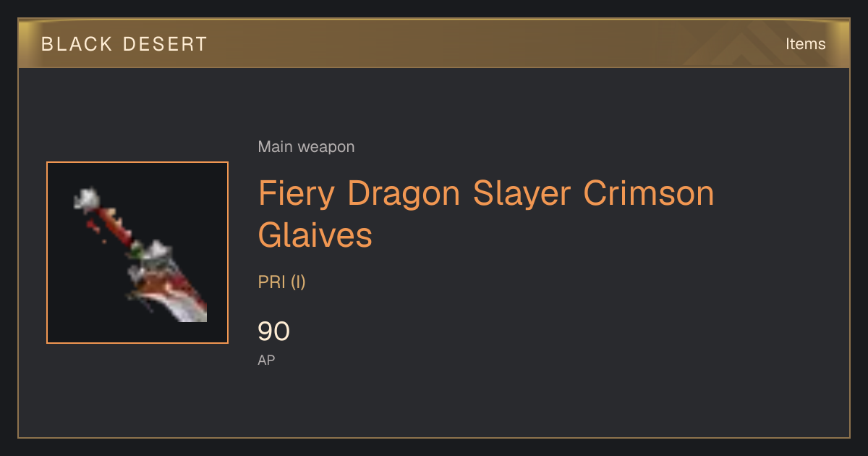Viewport: 868px width, 456px height.
Task: Click the PRI (I) enhancement level
Action: [282, 282]
